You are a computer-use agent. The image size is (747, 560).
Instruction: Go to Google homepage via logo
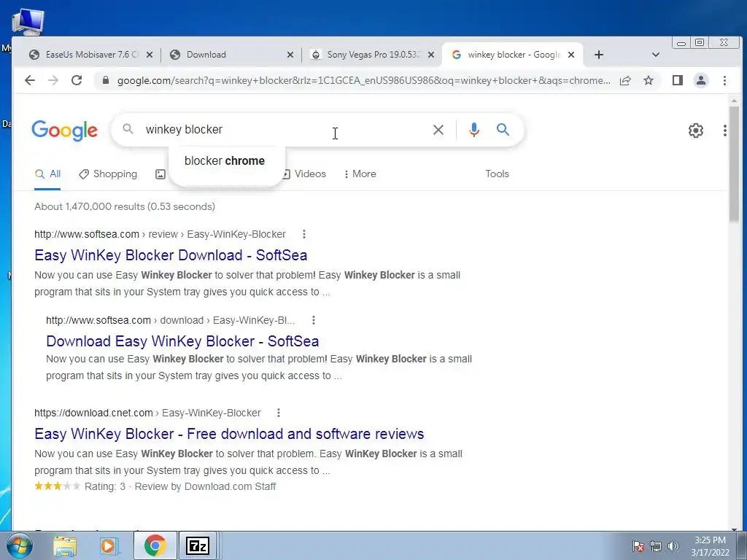(x=64, y=131)
